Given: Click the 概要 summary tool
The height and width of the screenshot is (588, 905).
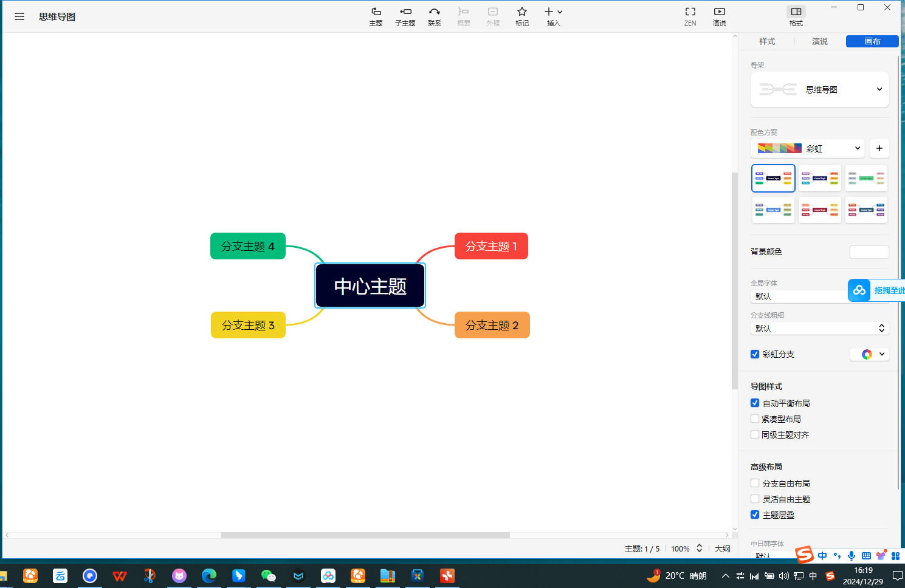Looking at the screenshot, I should click(x=464, y=16).
